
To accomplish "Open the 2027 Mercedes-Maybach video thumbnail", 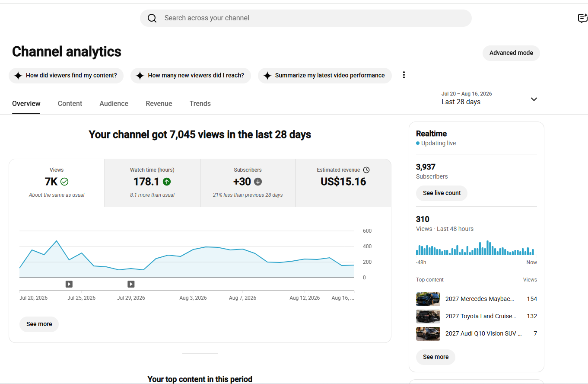I will pos(428,299).
